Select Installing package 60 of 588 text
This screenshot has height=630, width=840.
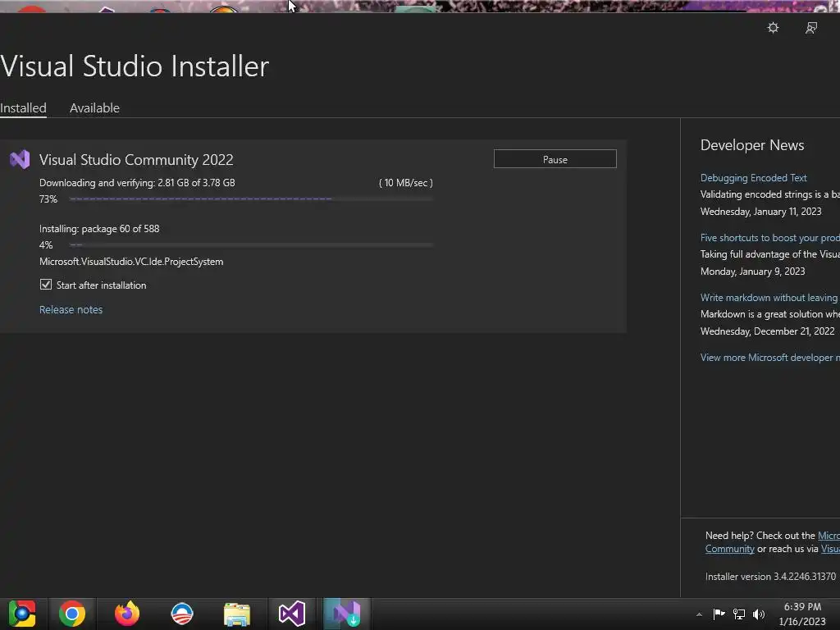point(99,229)
